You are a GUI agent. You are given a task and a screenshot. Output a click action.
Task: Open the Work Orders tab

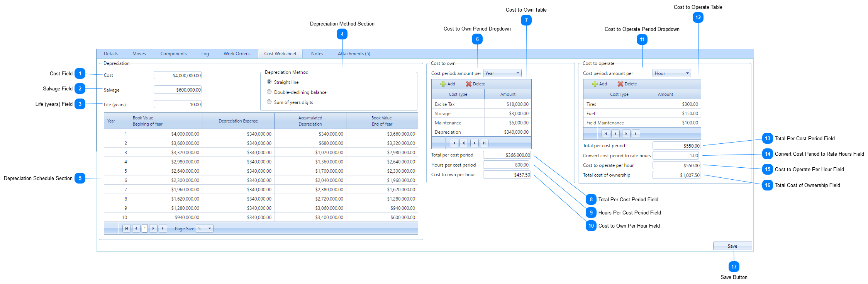click(x=236, y=54)
